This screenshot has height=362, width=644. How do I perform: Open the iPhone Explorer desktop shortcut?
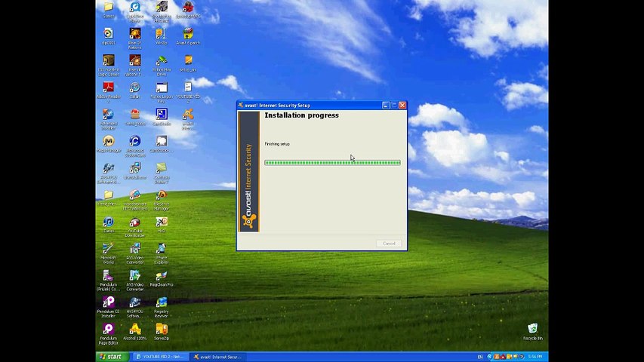point(161,253)
